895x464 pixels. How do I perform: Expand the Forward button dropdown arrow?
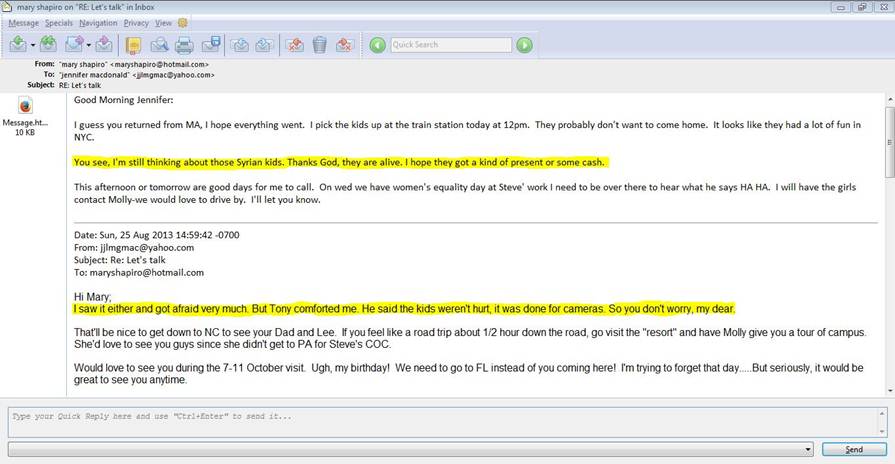[x=90, y=45]
